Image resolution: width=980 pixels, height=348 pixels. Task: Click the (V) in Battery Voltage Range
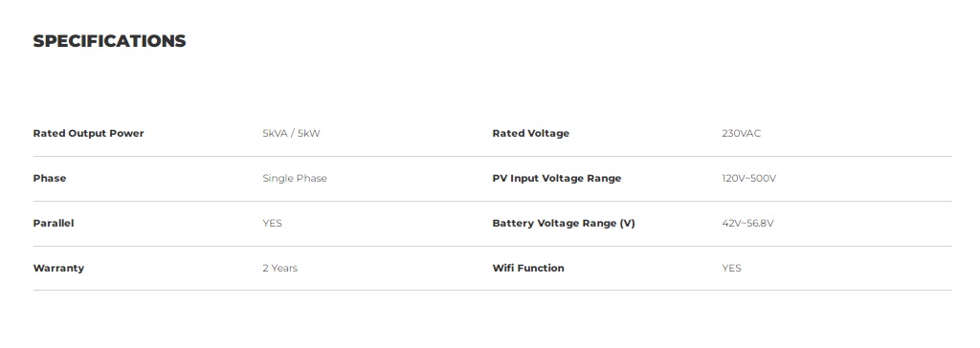(628, 223)
